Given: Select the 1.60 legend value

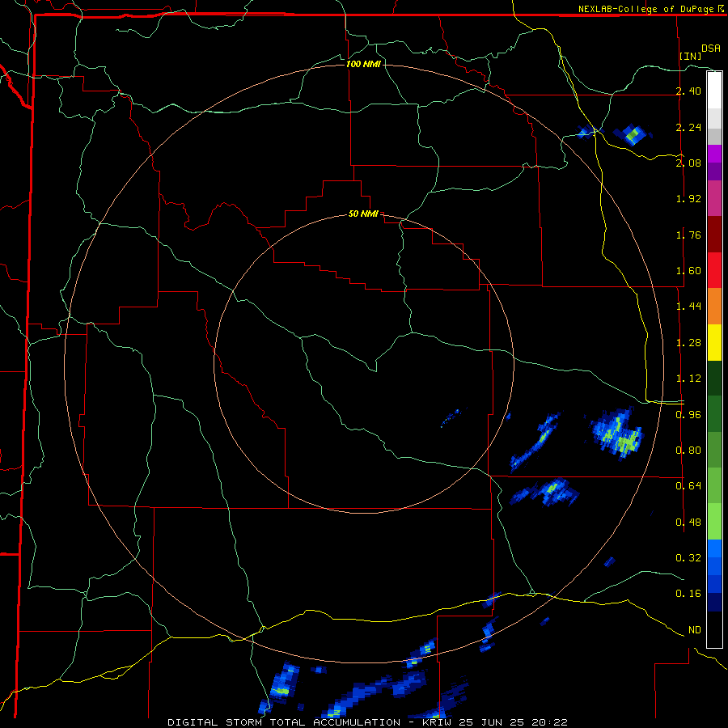Looking at the screenshot, I should click(x=688, y=271).
